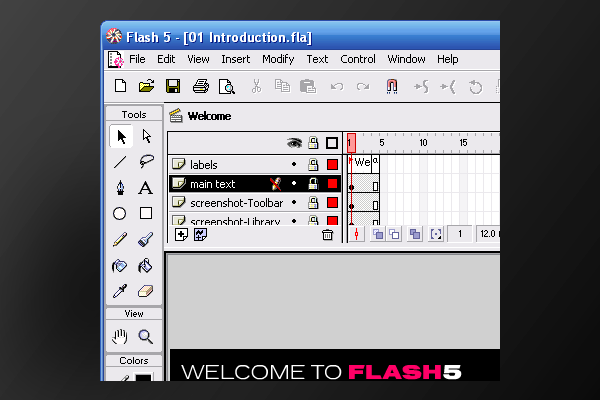Image resolution: width=600 pixels, height=400 pixels.
Task: Open the Text menu
Action: pos(317,59)
